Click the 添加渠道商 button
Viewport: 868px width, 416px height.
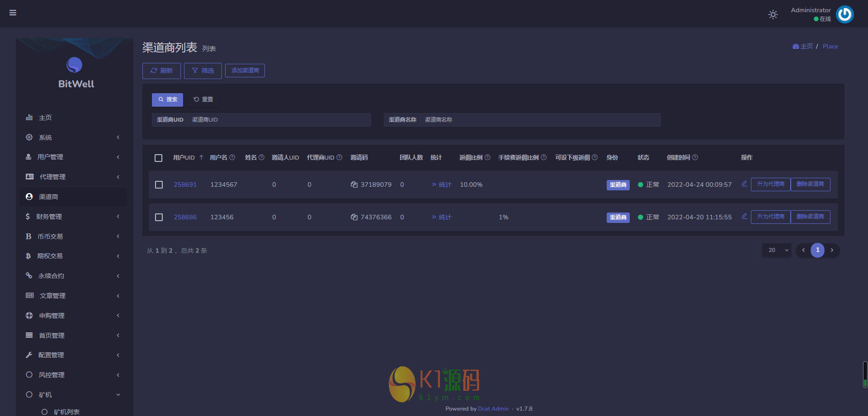tap(245, 71)
